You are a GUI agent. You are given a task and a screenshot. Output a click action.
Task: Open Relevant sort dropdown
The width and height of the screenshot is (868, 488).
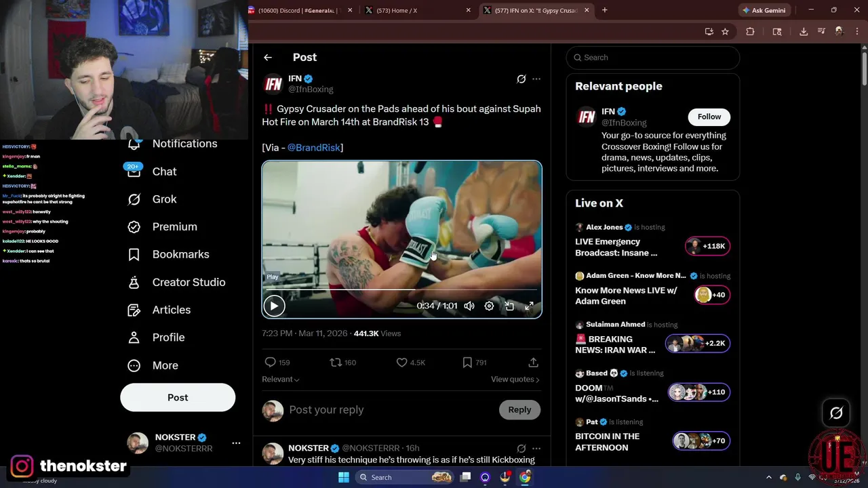281,380
